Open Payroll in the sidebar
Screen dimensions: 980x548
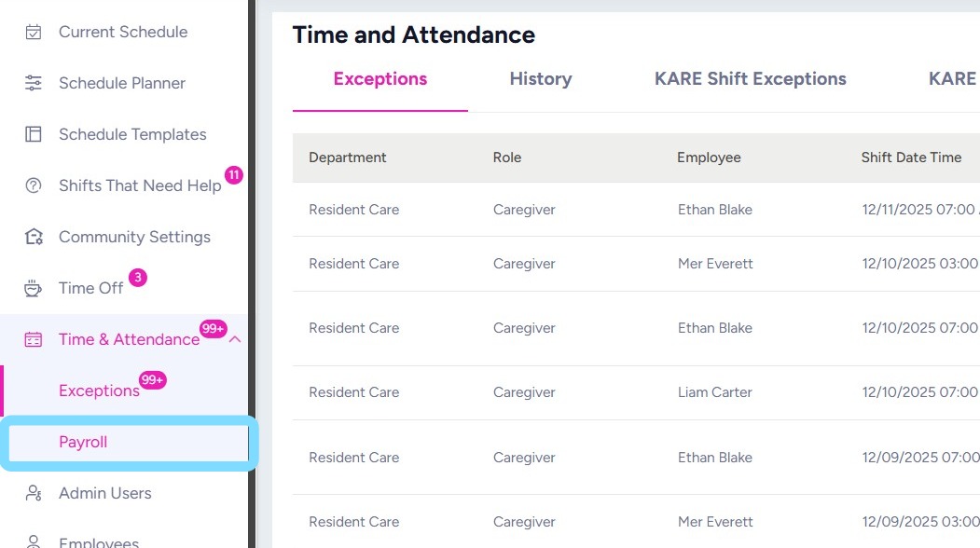(83, 442)
